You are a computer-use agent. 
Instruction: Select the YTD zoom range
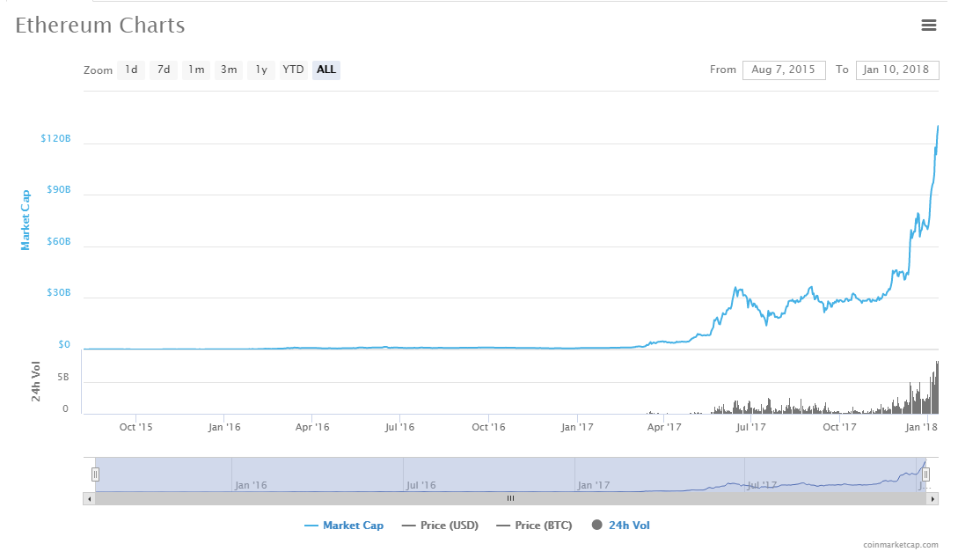point(293,70)
